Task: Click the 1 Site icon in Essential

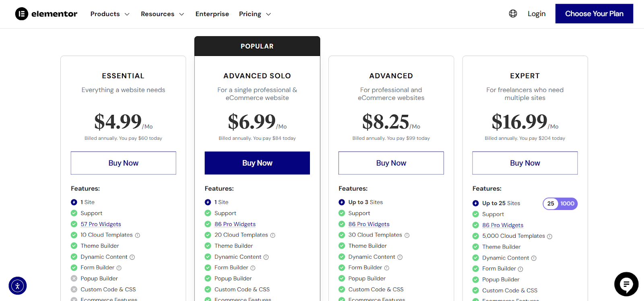Action: [x=74, y=202]
